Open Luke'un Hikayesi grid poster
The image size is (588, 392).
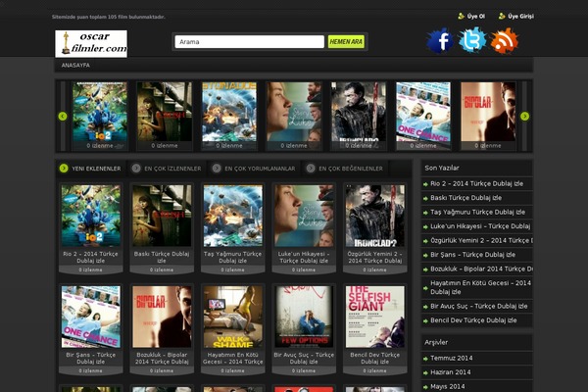[304, 216]
